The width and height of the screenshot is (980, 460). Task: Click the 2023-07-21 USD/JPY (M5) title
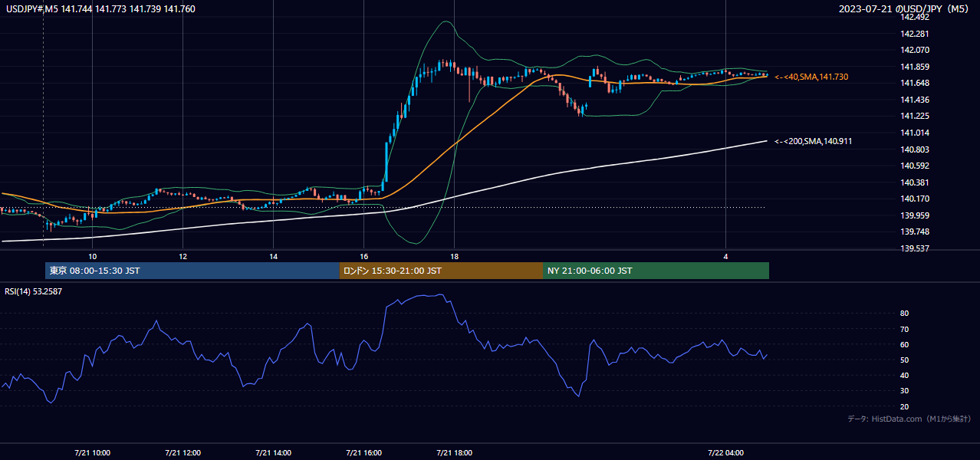(905, 9)
